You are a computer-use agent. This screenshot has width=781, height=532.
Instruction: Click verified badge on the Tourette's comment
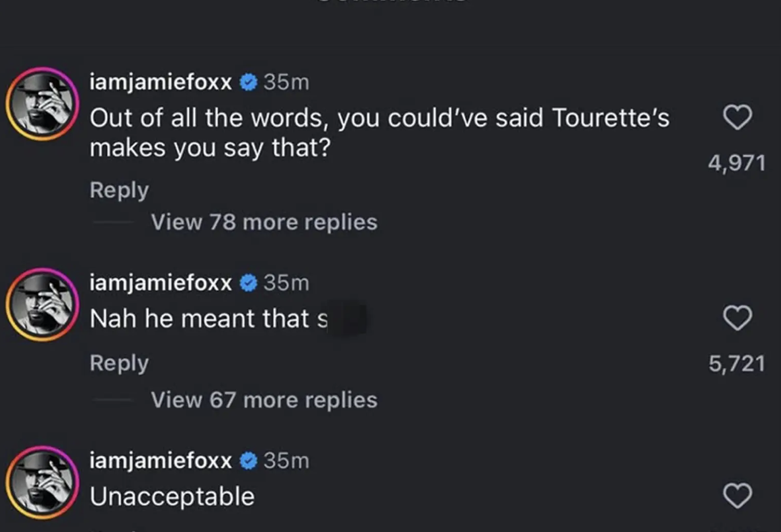248,82
